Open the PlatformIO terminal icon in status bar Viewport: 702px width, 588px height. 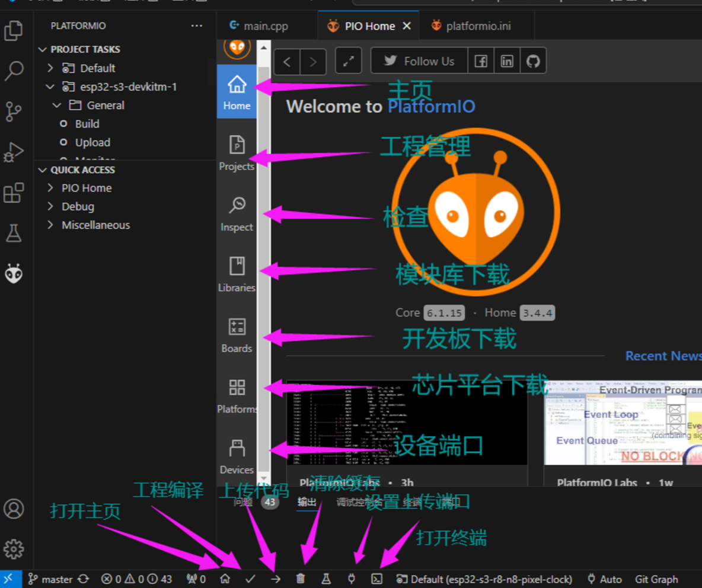coord(377,579)
